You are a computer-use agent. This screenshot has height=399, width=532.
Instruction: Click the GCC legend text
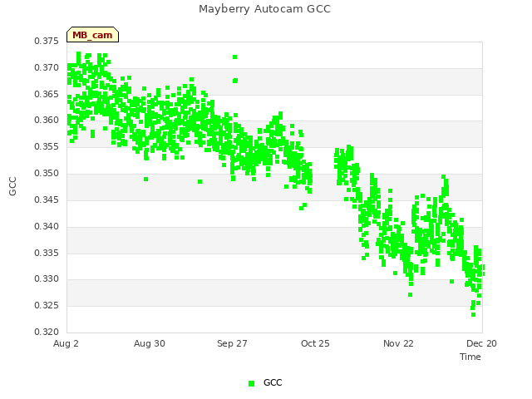click(x=273, y=382)
